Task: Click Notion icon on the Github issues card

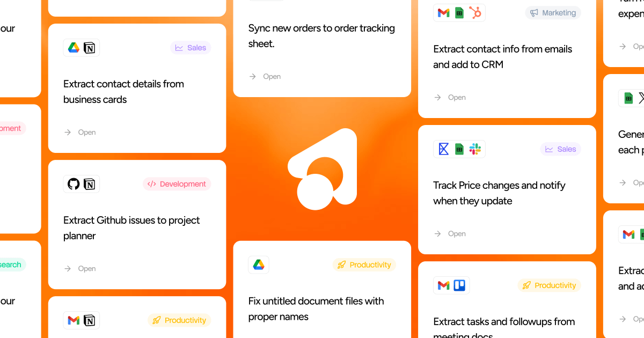Action: (90, 184)
